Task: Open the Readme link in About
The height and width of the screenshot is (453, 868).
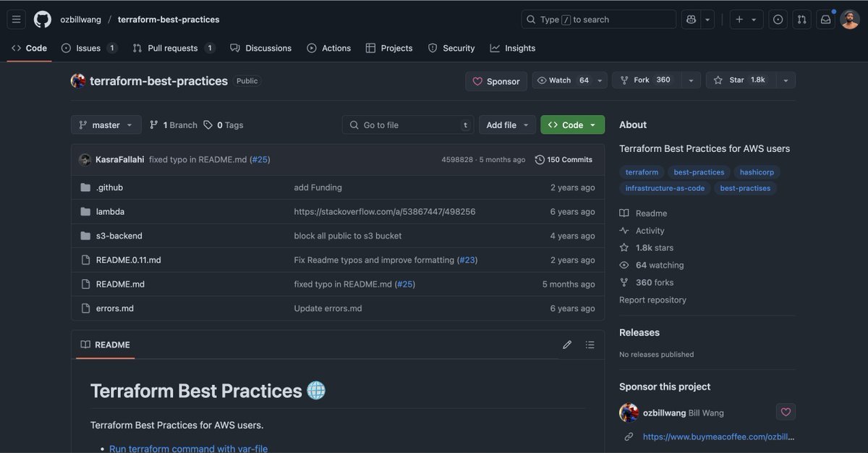Action: pyautogui.click(x=644, y=213)
